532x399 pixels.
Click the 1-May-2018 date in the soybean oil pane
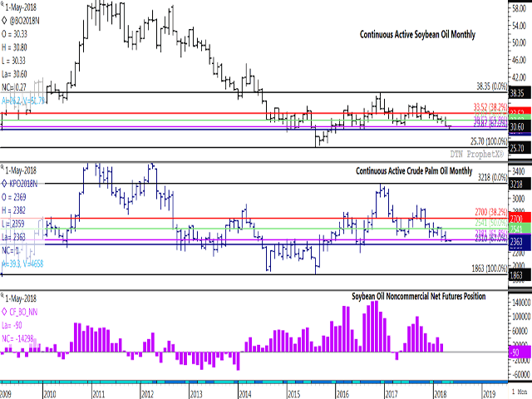click(21, 7)
